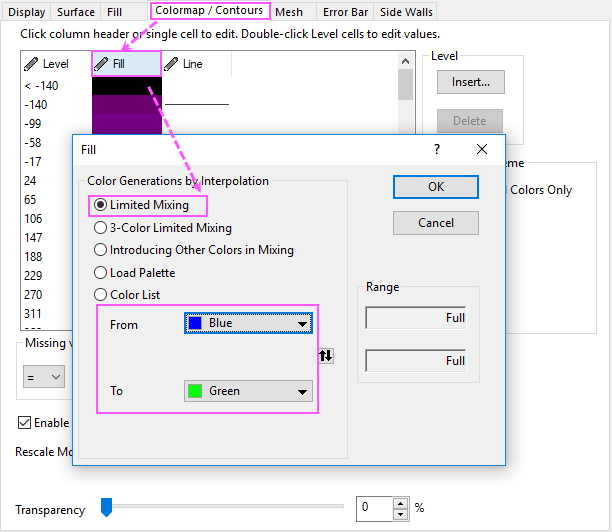
Task: Click the '-58' level cell
Action: (x=33, y=143)
